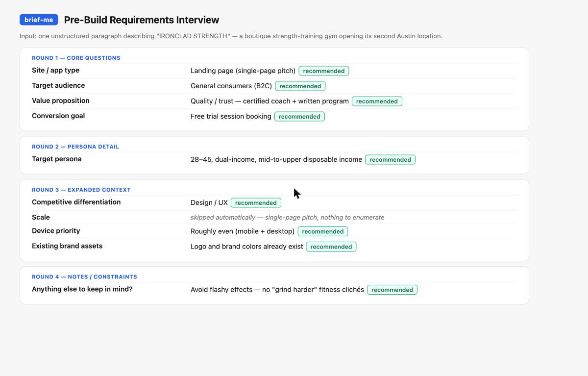Click the Pre-Build Requirements Interview heading
The height and width of the screenshot is (376, 588).
[x=142, y=20]
